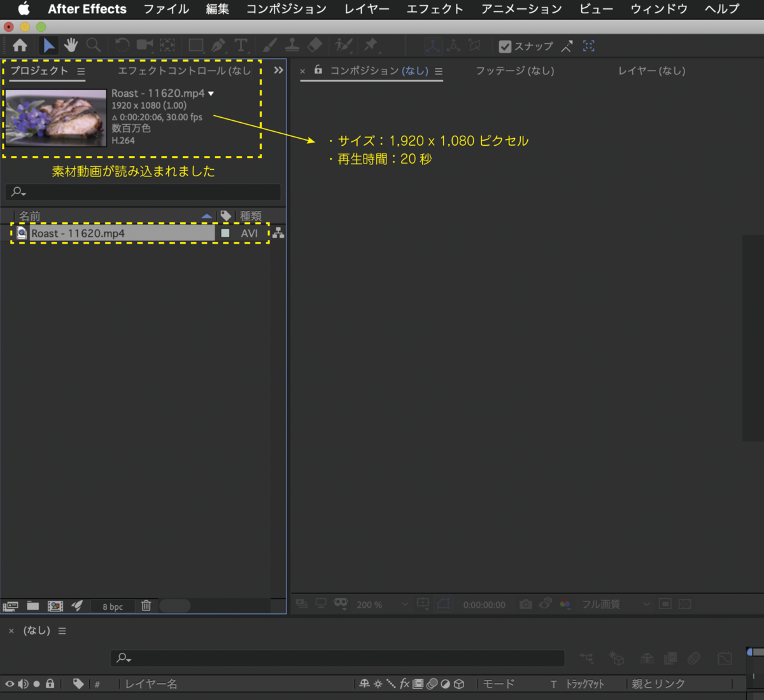Open project settings rocket icon
The height and width of the screenshot is (700, 764).
[x=77, y=606]
